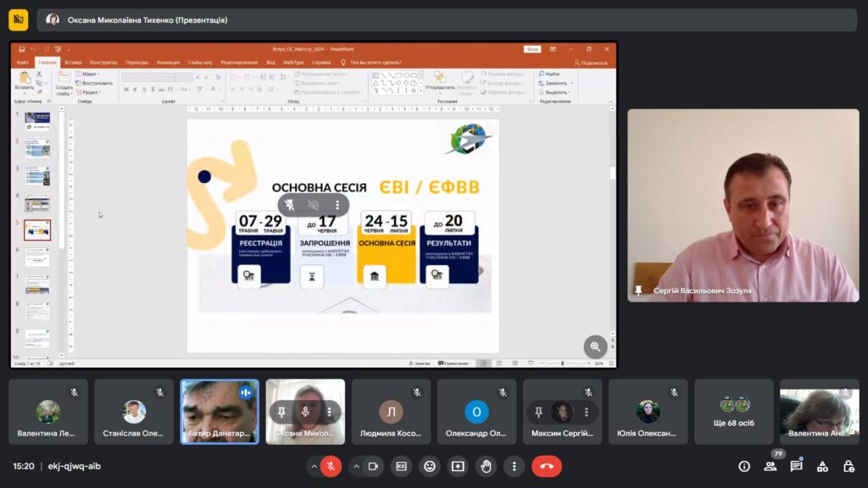
Task: Open the three-dot more options menu in call bar
Action: tap(514, 466)
